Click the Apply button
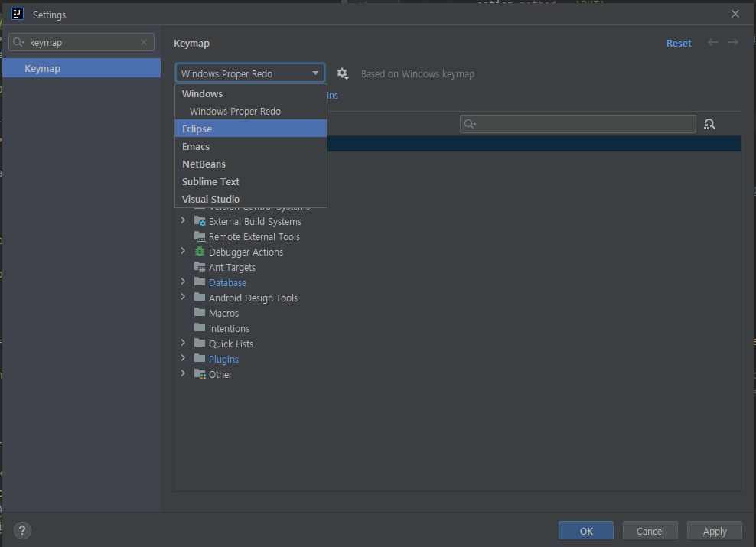This screenshot has height=547, width=756. pos(714,531)
